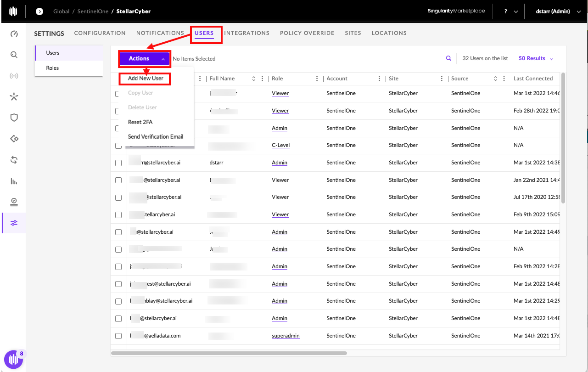The image size is (588, 372).
Task: Select the superadmin user row checkbox
Action: pos(118,336)
